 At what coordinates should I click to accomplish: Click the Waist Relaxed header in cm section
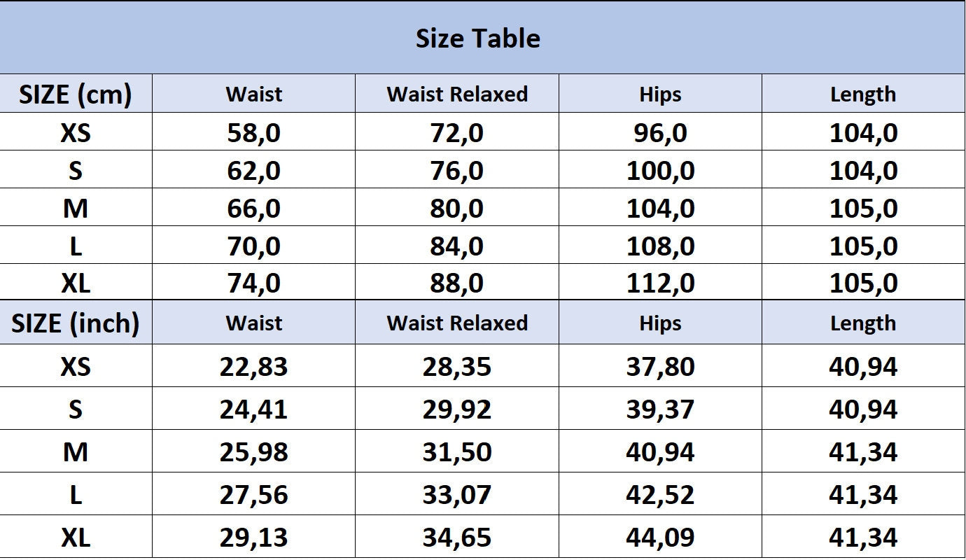pyautogui.click(x=457, y=94)
